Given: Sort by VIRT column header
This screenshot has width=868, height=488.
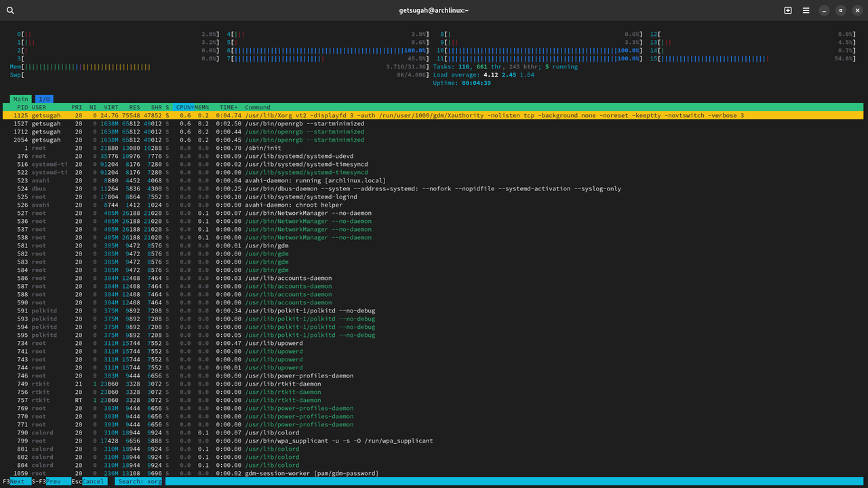Looking at the screenshot, I should coord(111,107).
